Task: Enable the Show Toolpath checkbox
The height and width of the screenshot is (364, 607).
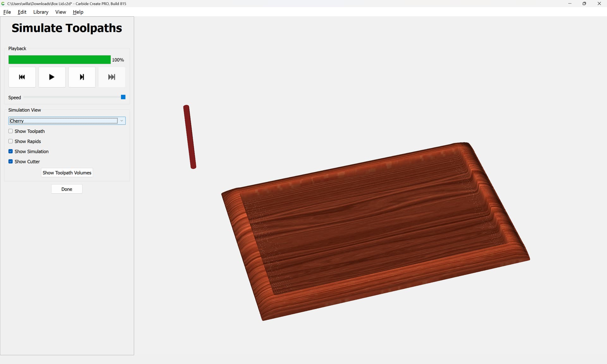Action: click(10, 131)
